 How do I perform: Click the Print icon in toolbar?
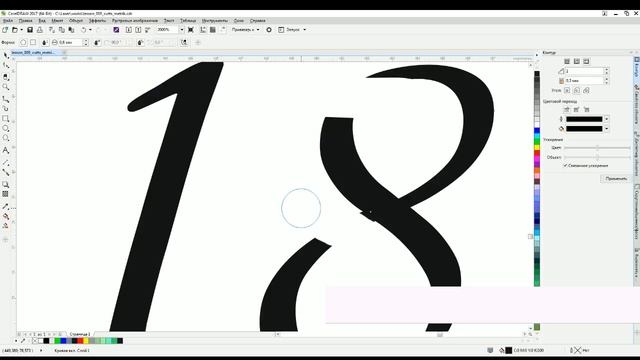(x=40, y=30)
